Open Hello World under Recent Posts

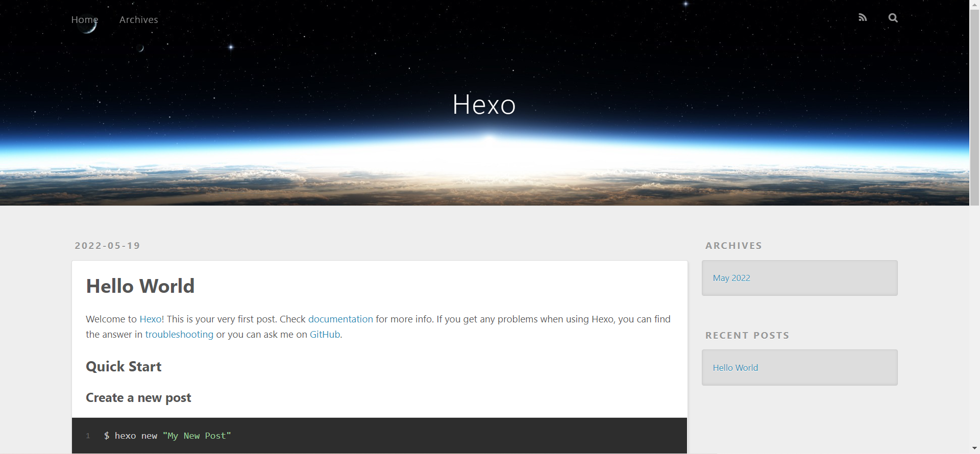[x=736, y=367]
